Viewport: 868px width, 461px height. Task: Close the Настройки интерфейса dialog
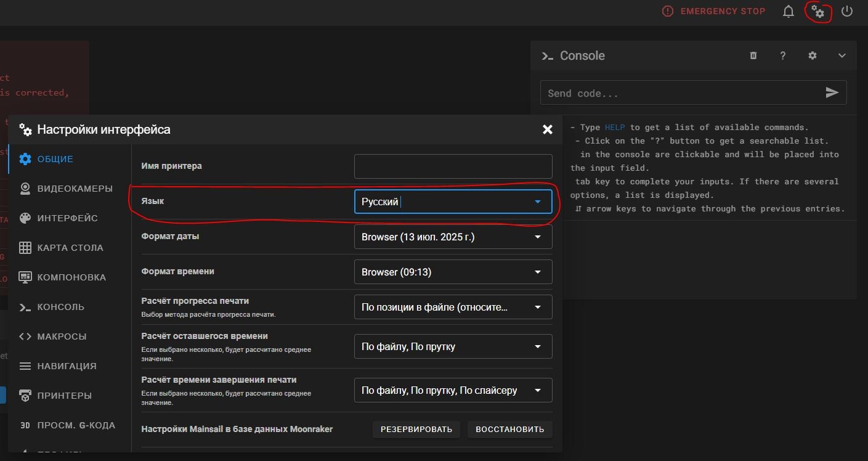tap(547, 129)
